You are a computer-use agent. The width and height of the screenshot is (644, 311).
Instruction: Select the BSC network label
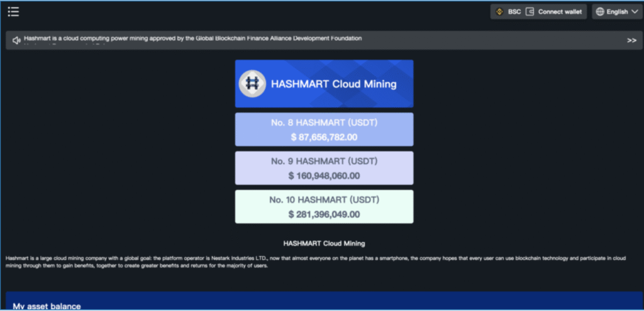[x=514, y=12]
